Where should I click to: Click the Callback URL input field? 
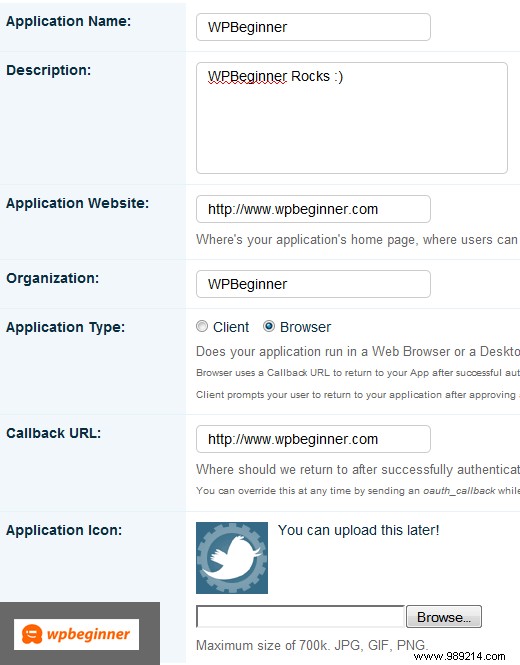point(313,439)
